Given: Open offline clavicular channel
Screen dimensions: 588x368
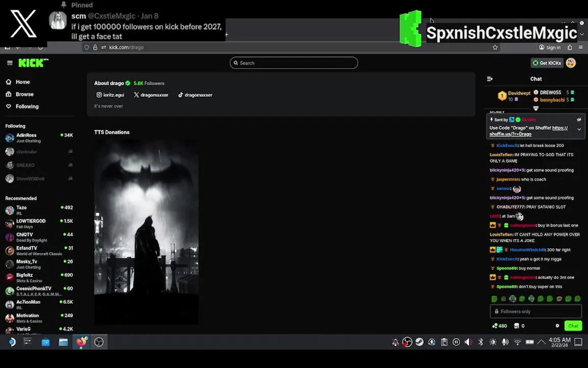Looking at the screenshot, I should (x=39, y=152).
